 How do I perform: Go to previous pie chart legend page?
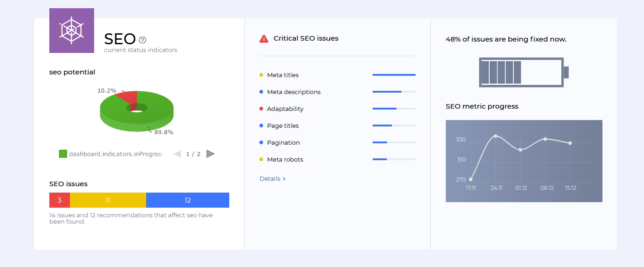[177, 154]
